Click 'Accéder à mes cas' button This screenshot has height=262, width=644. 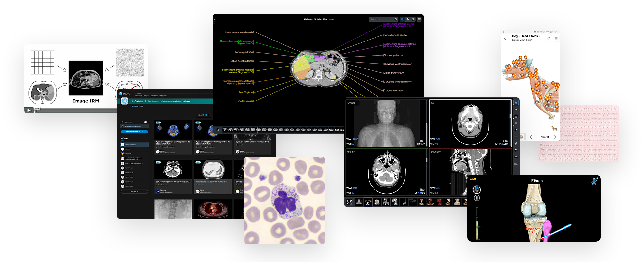pyautogui.click(x=135, y=126)
